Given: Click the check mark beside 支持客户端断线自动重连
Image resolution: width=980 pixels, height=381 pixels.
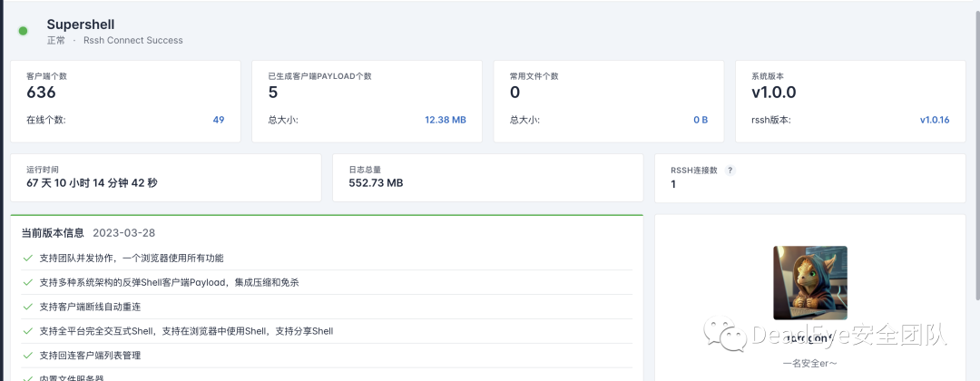Looking at the screenshot, I should [27, 306].
